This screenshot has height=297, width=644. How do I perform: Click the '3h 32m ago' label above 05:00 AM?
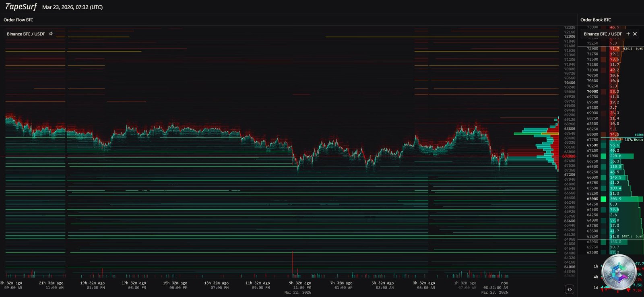point(424,283)
